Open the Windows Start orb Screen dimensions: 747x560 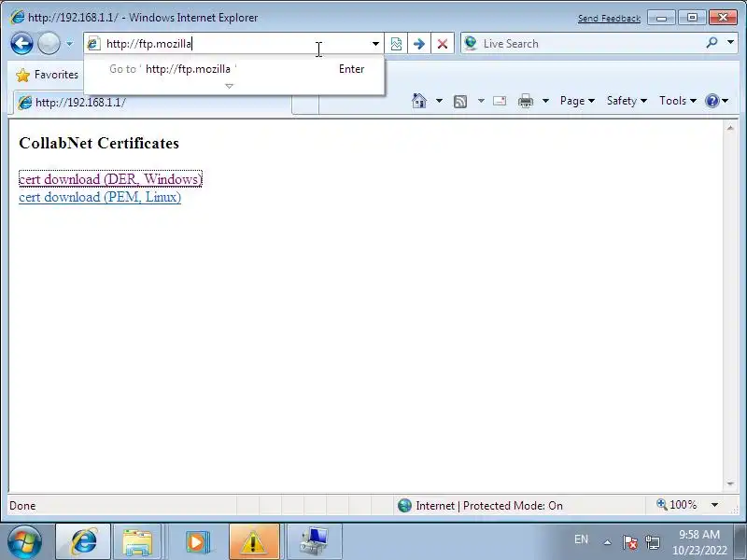point(24,542)
